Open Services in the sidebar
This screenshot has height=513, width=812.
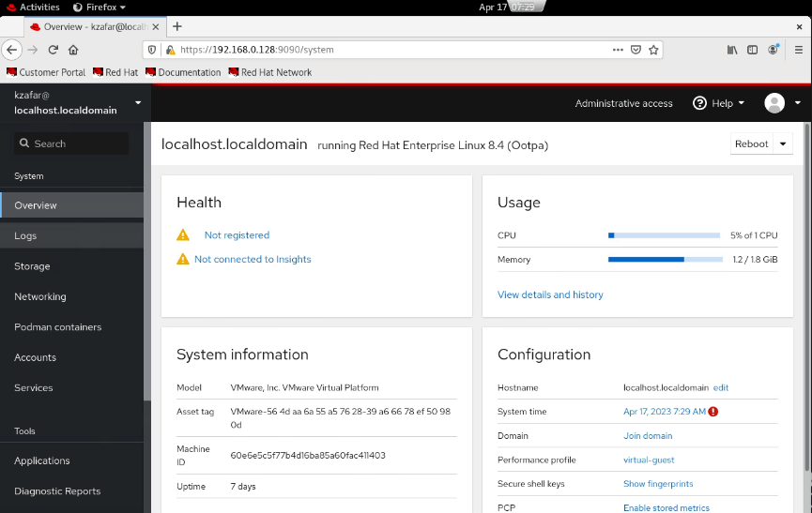pyautogui.click(x=71, y=388)
